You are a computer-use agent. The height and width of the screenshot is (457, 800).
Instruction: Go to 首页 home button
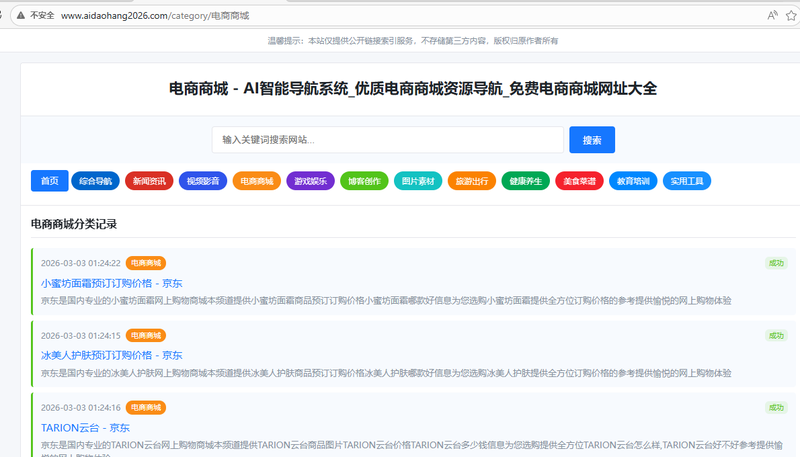pos(48,181)
